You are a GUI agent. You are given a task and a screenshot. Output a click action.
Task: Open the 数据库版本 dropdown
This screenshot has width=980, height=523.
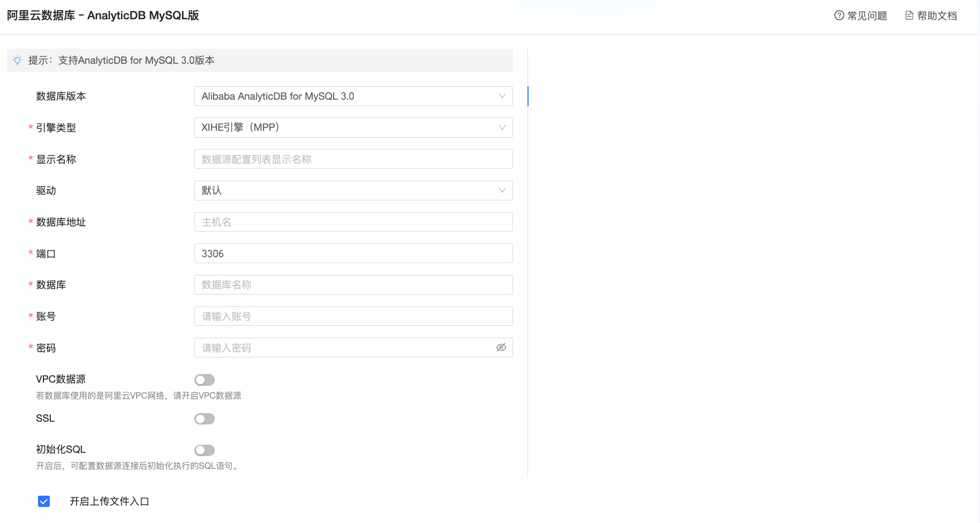pyautogui.click(x=353, y=96)
